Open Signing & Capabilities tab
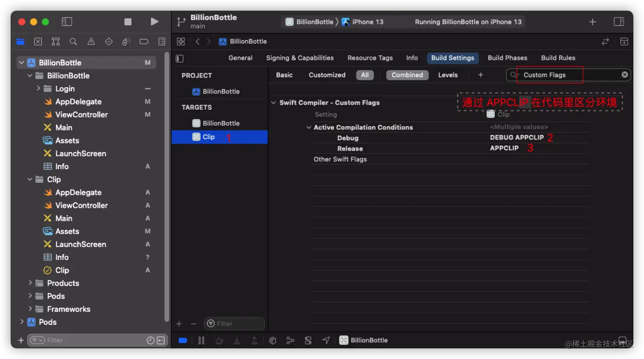This screenshot has width=644, height=359. click(x=300, y=58)
